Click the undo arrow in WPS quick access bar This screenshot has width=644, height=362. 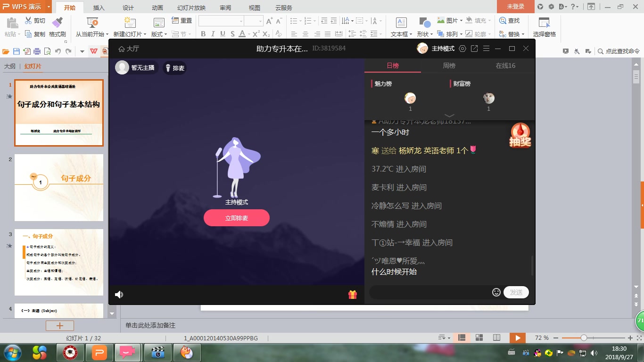[x=58, y=51]
